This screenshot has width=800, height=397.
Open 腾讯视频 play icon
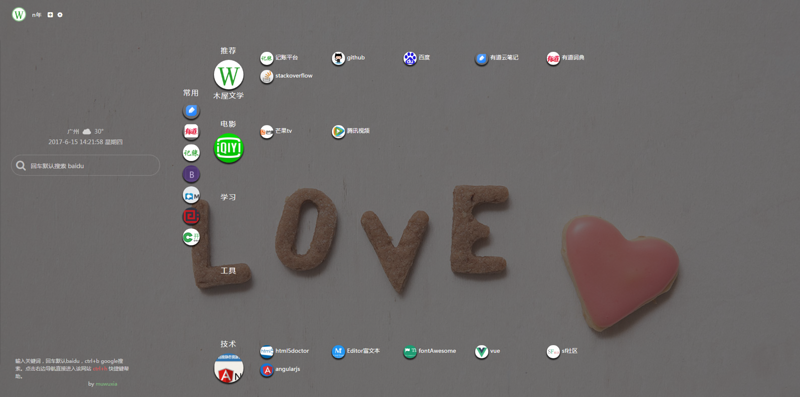(338, 132)
